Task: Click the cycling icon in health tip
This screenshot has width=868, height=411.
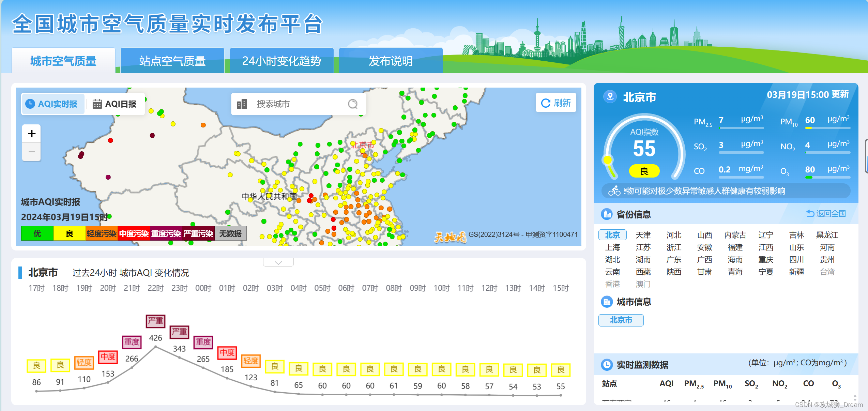Action: (614, 191)
